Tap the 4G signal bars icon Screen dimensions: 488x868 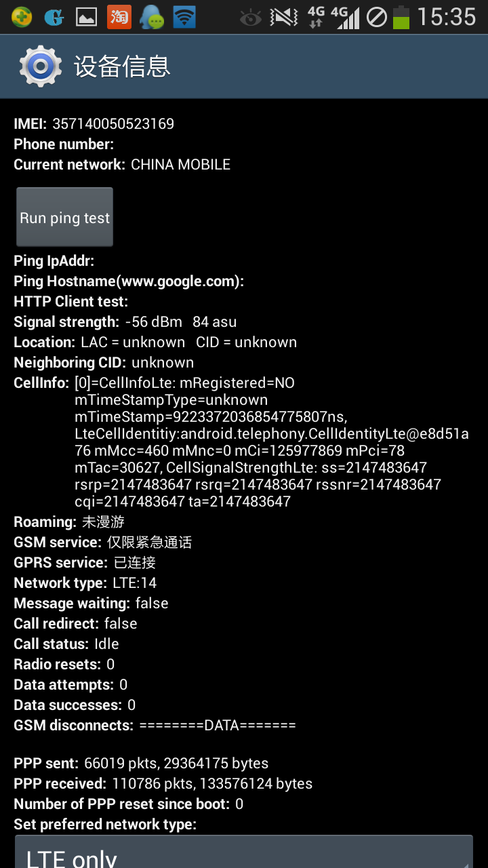click(345, 17)
